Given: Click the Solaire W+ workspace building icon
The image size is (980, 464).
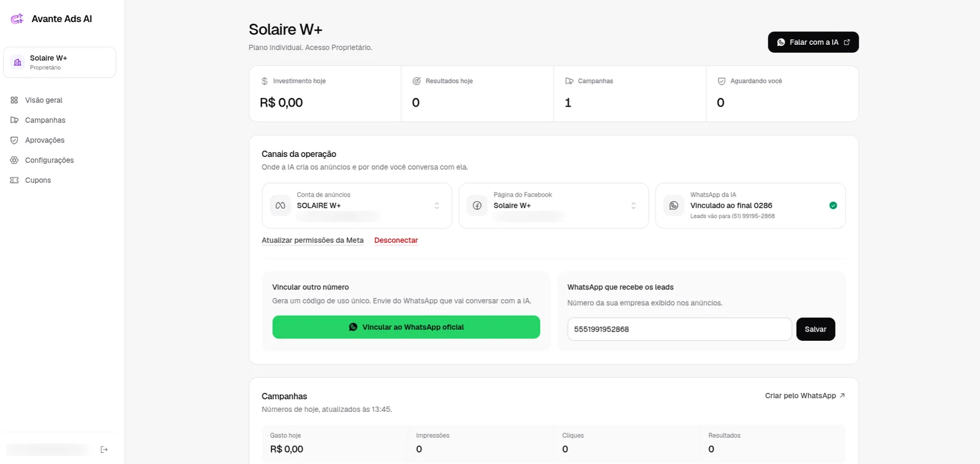Looking at the screenshot, I should pyautogui.click(x=18, y=63).
